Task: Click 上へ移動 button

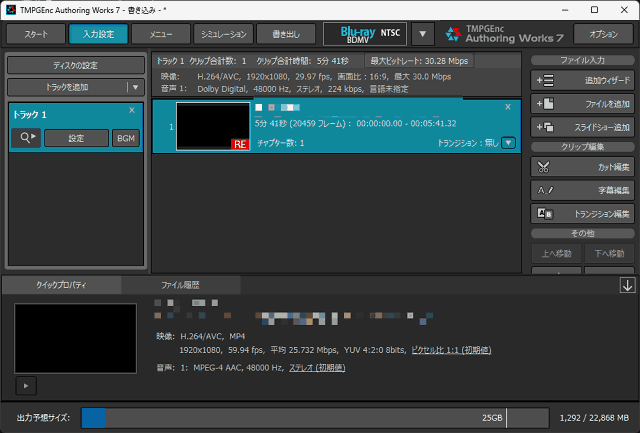Action: [556, 253]
